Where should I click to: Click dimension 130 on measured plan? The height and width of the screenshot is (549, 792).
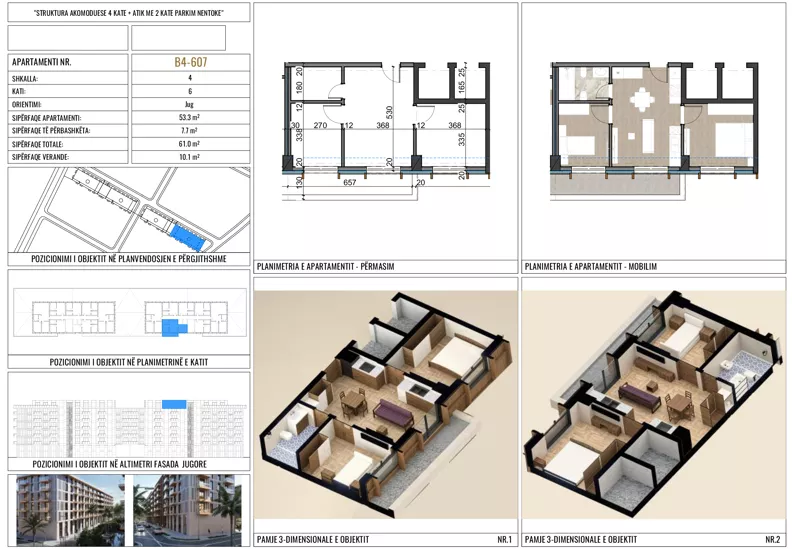299,183
